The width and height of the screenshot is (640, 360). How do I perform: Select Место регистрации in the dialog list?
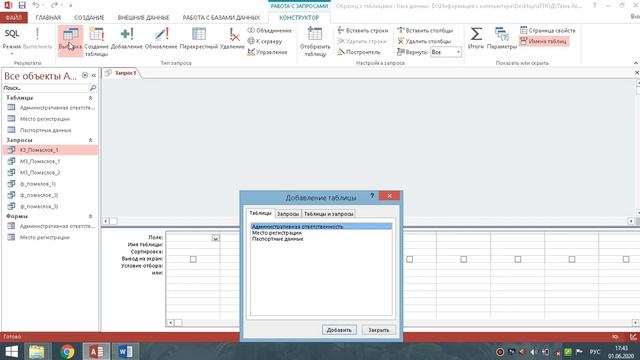point(321,233)
